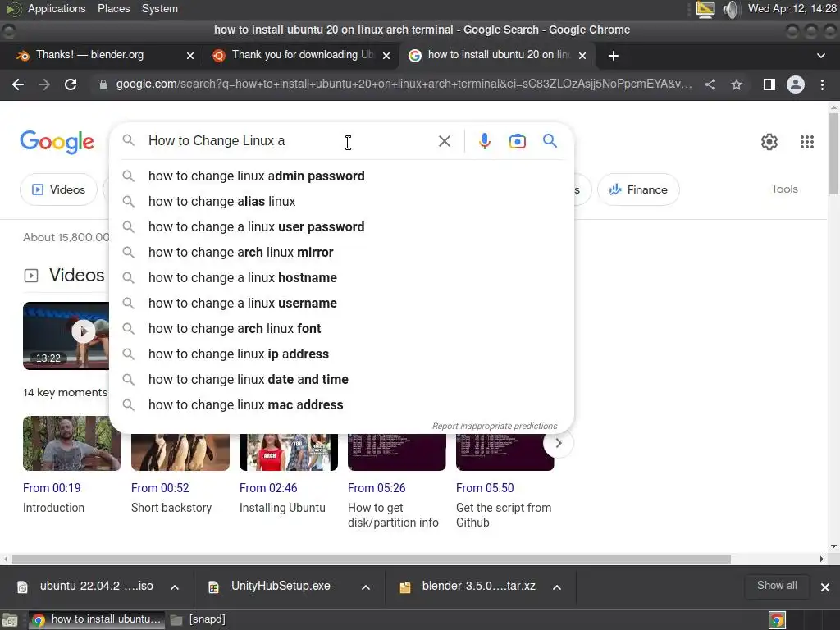This screenshot has width=840, height=630.
Task: Choose suggestion change a linux user password
Action: (x=341, y=227)
